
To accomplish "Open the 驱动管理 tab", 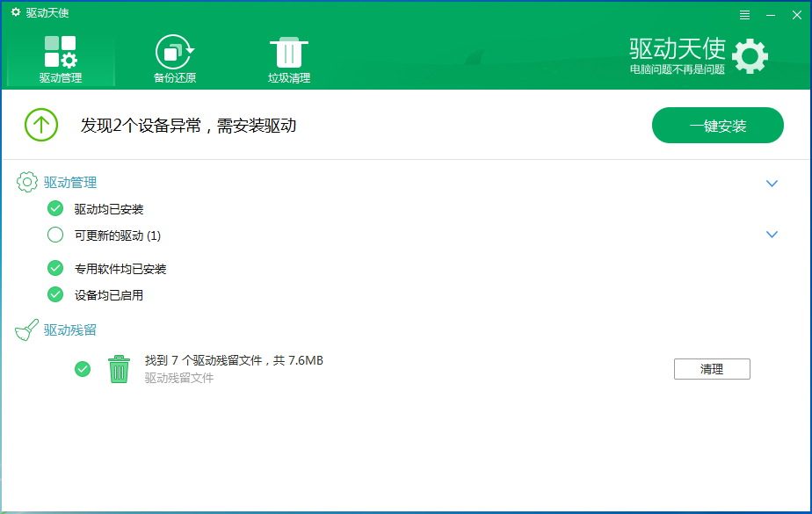I will (x=61, y=59).
